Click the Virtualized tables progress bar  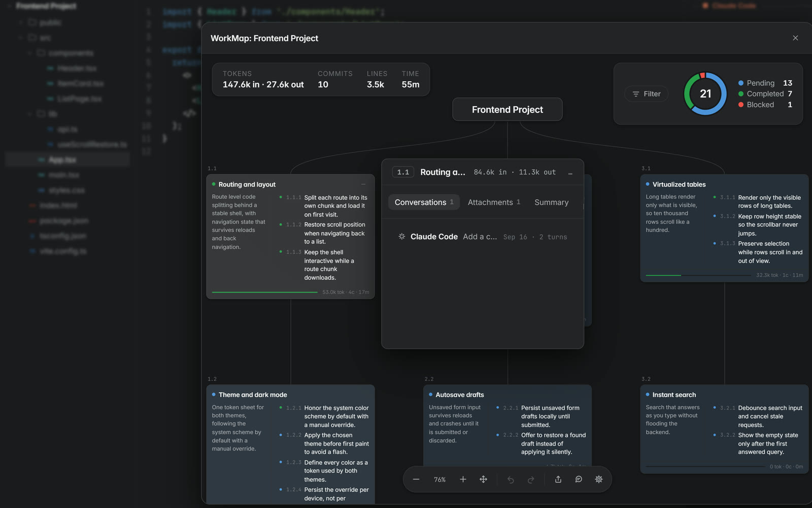(698, 275)
